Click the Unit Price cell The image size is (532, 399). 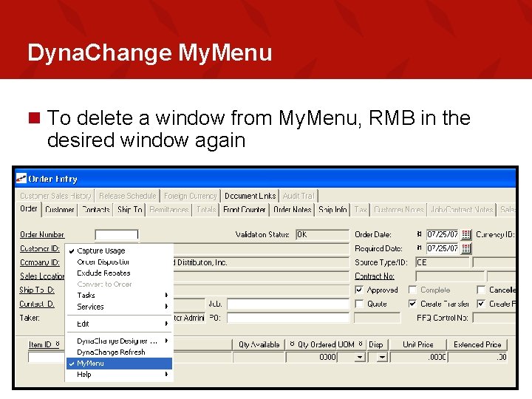[x=419, y=357]
